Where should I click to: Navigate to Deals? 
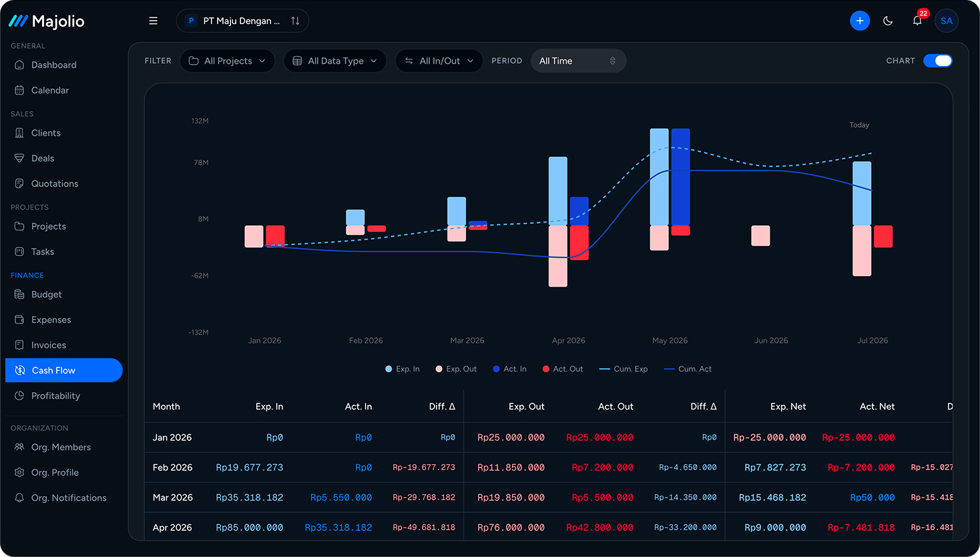64,158
